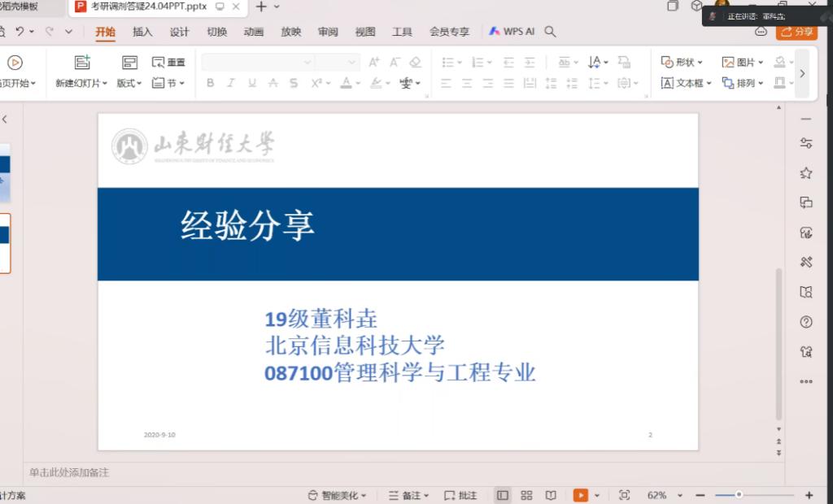Toggle normal view button in status bar
The image size is (833, 504).
(503, 495)
